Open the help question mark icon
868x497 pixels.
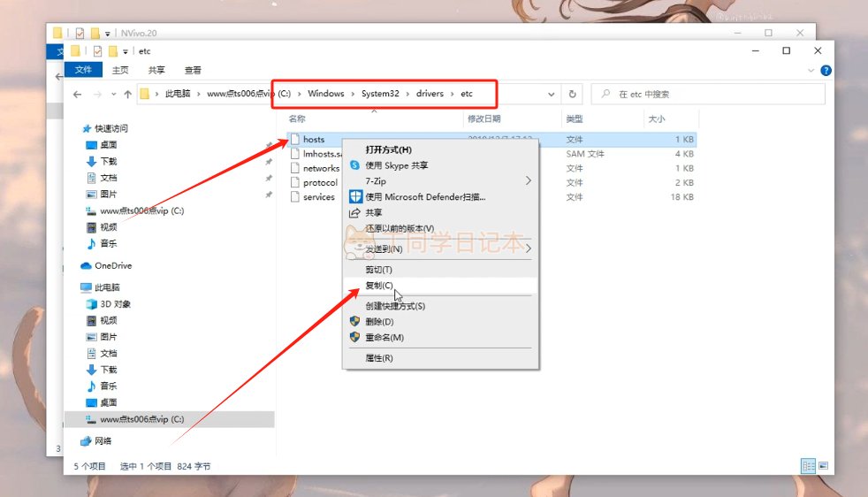coord(826,71)
